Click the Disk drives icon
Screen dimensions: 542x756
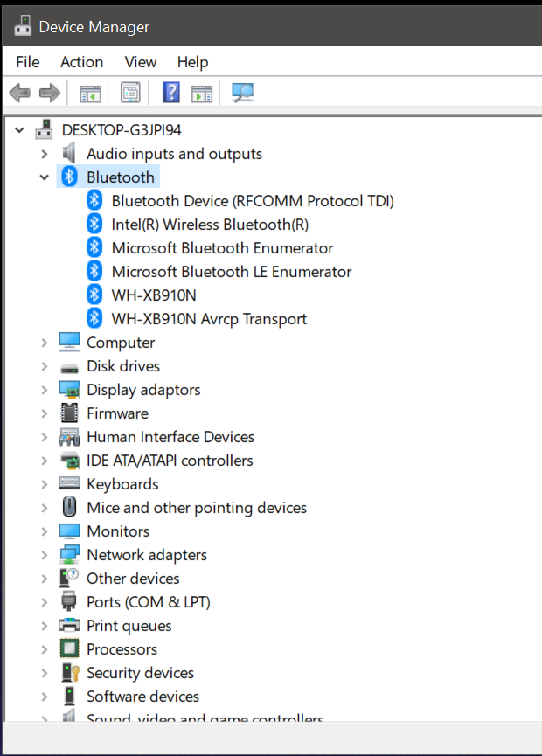point(69,368)
